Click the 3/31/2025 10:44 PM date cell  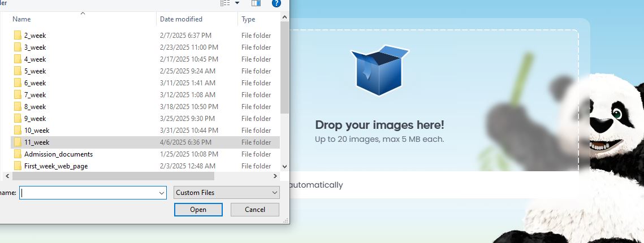(189, 131)
